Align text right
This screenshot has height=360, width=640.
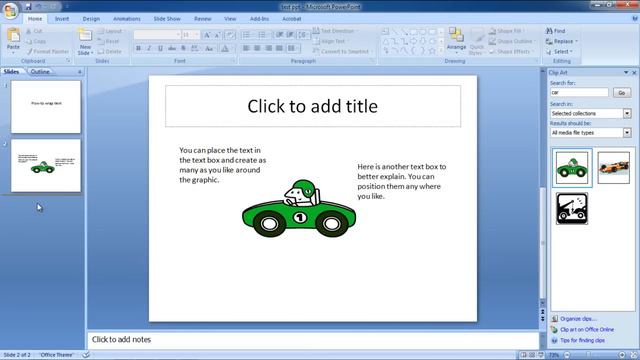tap(268, 48)
